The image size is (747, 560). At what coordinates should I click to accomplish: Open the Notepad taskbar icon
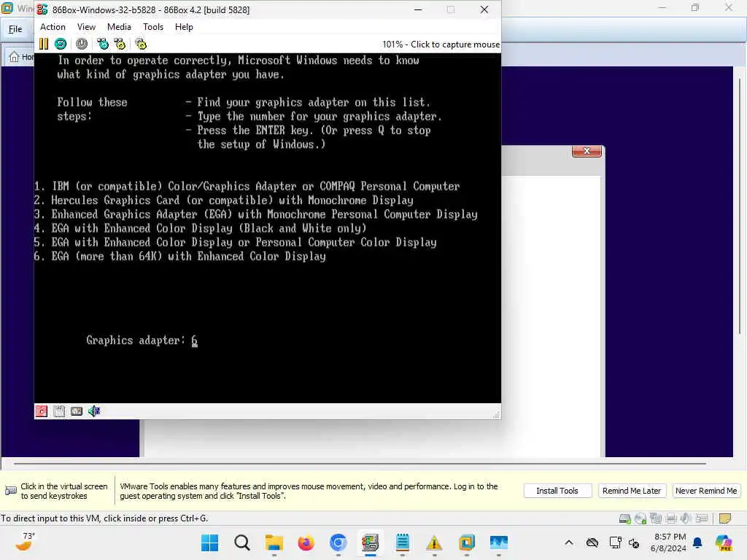[x=403, y=542]
